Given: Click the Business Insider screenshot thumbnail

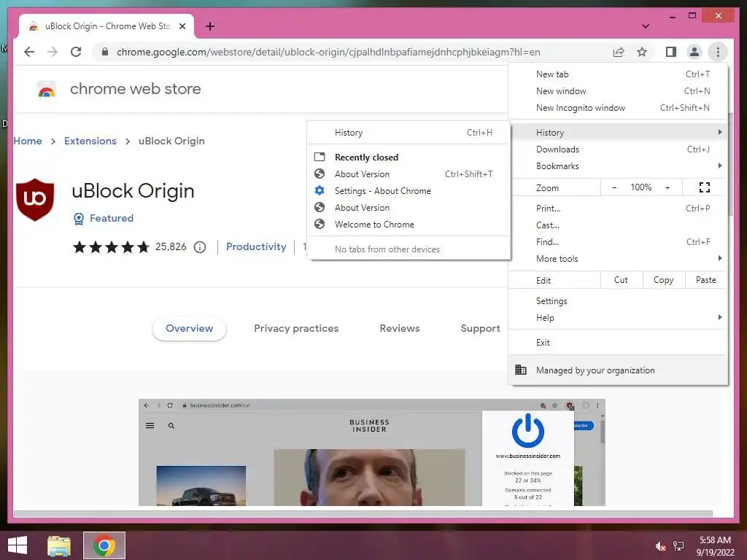Looking at the screenshot, I should click(371, 452).
